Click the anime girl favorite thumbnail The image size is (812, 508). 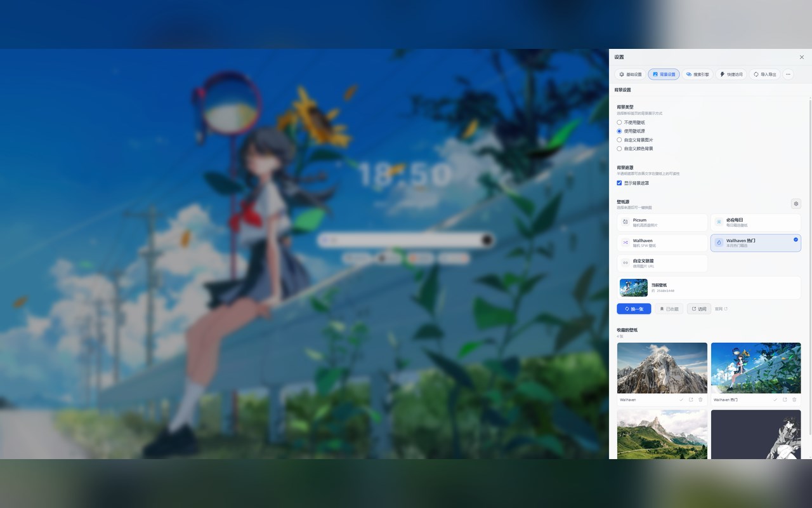click(756, 368)
